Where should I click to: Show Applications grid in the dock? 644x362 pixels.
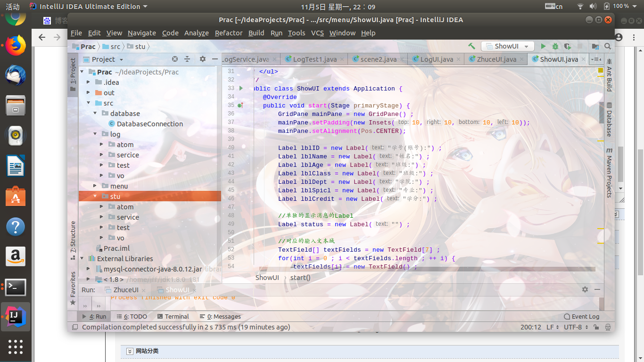click(16, 346)
